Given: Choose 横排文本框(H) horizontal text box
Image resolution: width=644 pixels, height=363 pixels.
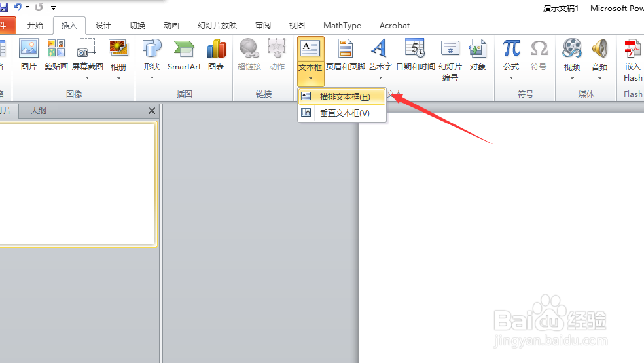Looking at the screenshot, I should click(x=342, y=96).
